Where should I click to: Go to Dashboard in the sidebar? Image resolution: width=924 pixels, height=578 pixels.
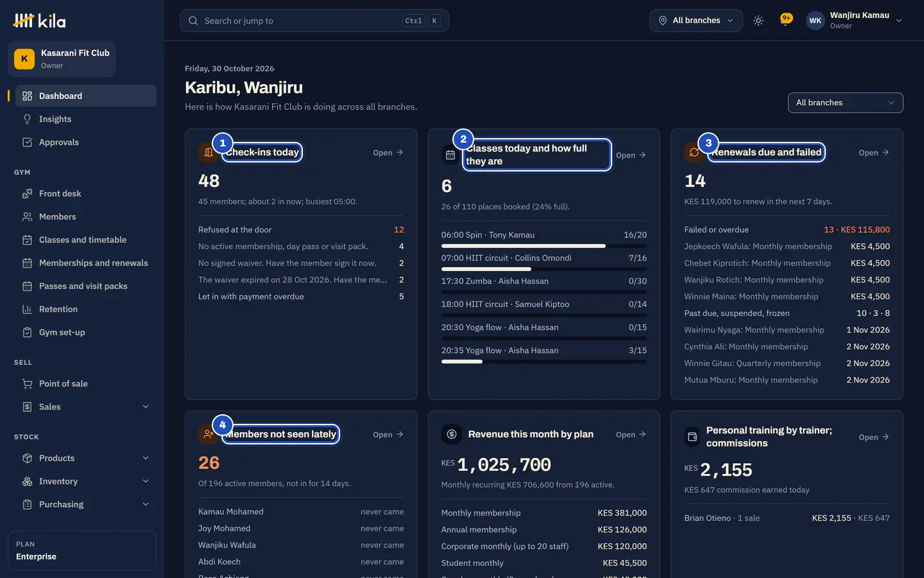86,96
